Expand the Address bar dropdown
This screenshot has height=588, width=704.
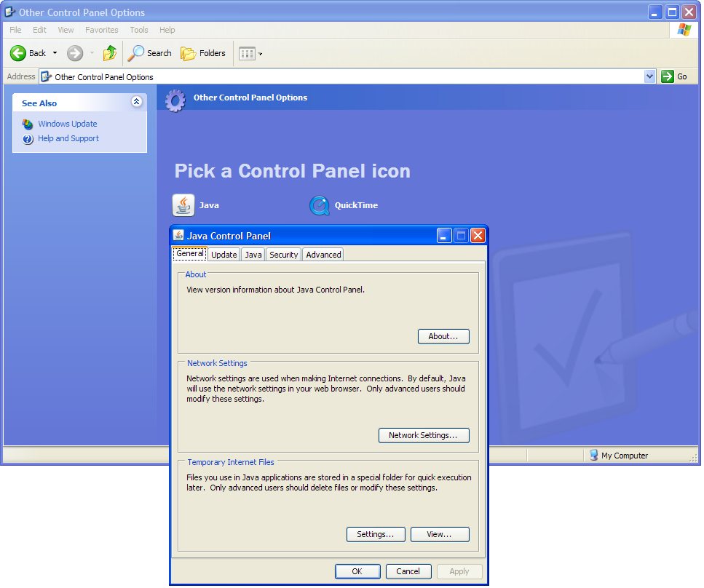(649, 76)
